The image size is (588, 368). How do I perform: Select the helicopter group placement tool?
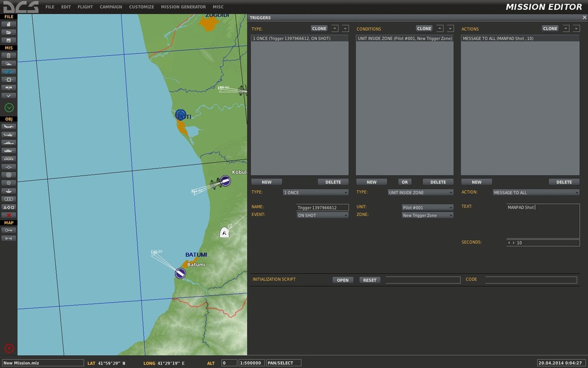pos(9,135)
